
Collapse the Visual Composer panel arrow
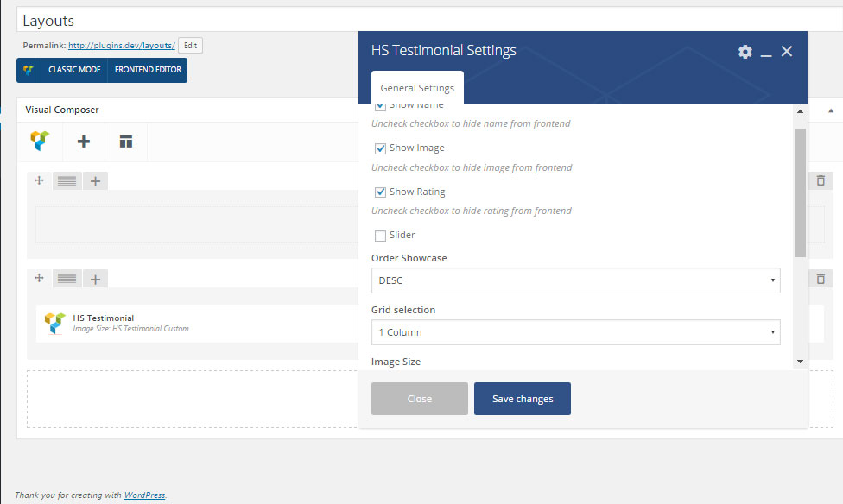[831, 110]
